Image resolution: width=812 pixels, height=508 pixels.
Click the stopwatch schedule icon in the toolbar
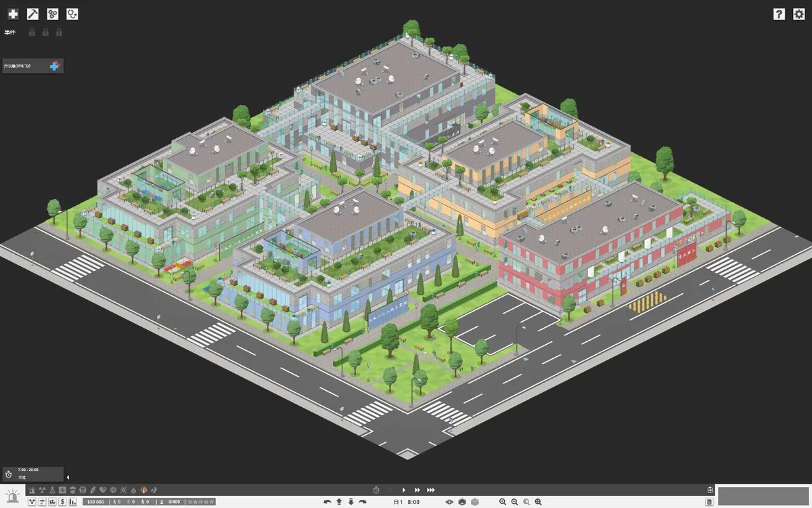pyautogui.click(x=377, y=490)
